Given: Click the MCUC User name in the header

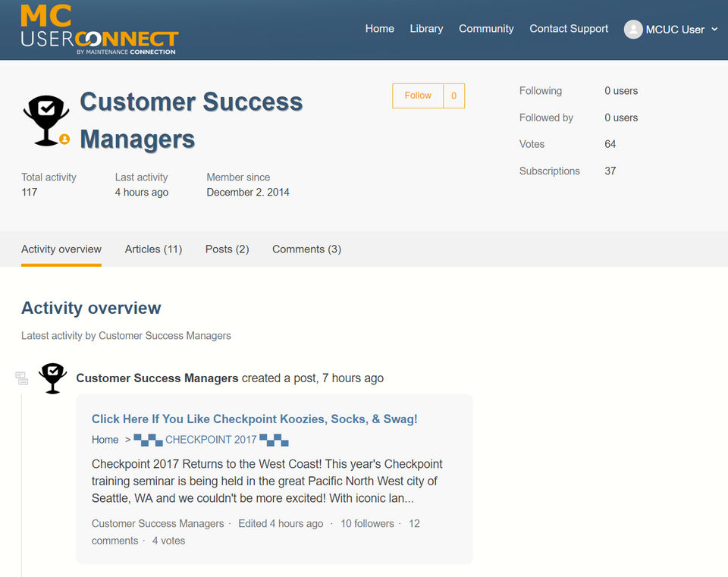Looking at the screenshot, I should point(675,30).
